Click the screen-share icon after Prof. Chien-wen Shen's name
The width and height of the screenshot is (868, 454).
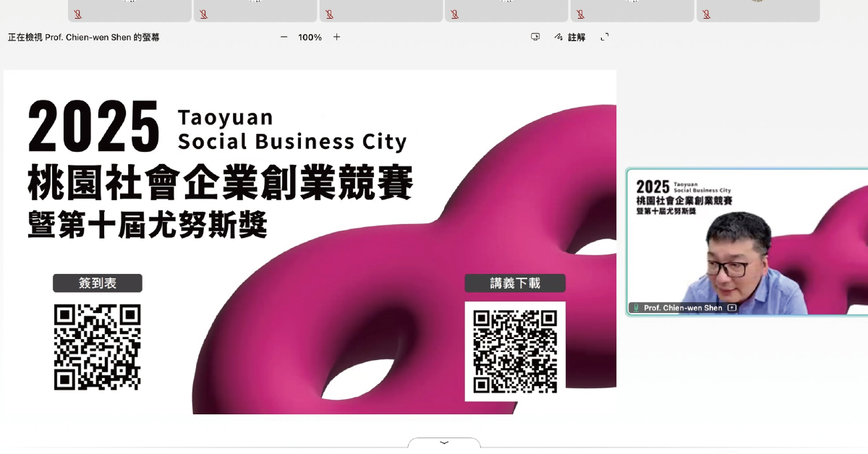tap(732, 308)
